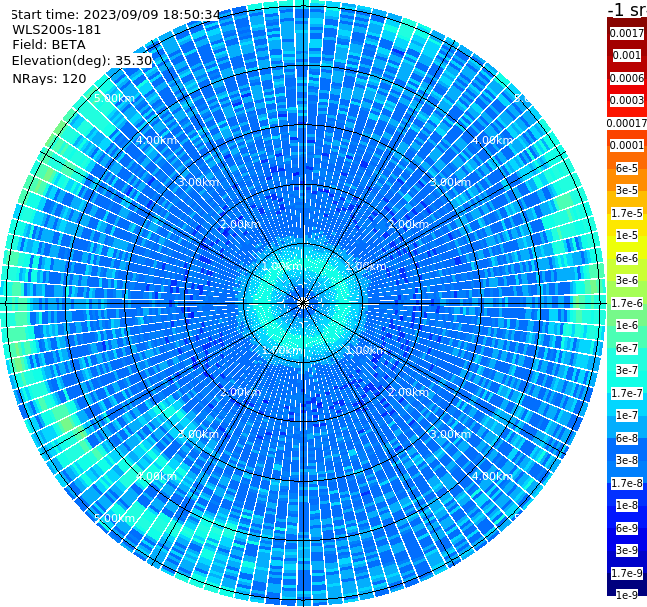This screenshot has width=647, height=607.
Task: Click the 1.7e-7 colorbar label
Action: point(627,393)
